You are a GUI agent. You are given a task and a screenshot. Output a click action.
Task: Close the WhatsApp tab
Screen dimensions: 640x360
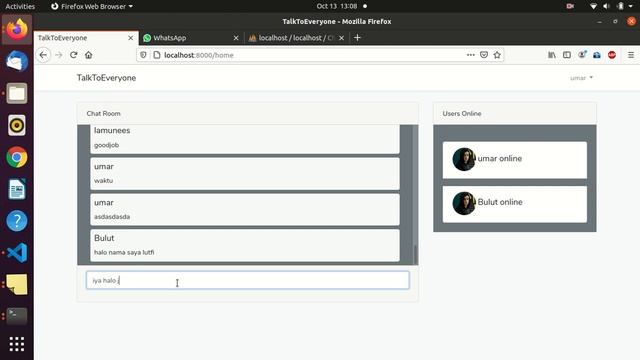click(x=236, y=38)
